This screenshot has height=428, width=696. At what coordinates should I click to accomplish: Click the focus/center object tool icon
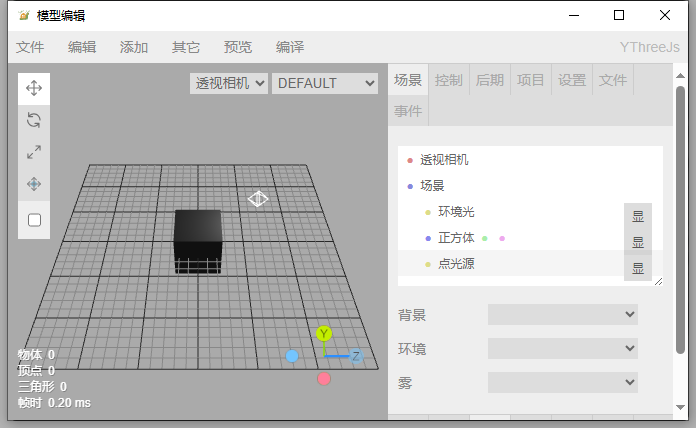(x=34, y=184)
